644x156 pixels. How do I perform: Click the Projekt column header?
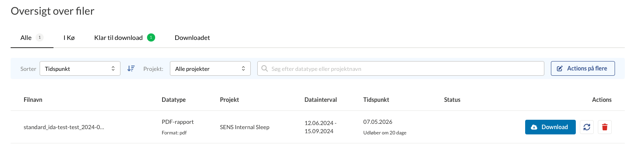230,100
